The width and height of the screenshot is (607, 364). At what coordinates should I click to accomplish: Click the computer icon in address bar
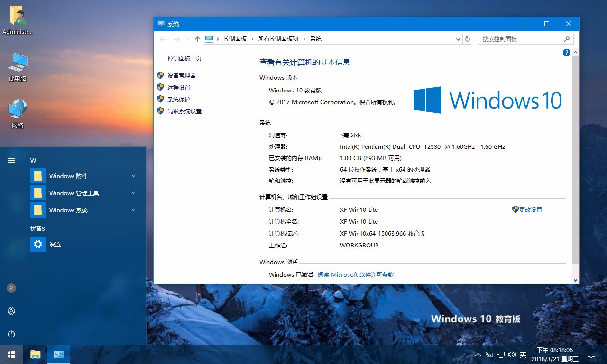click(209, 38)
